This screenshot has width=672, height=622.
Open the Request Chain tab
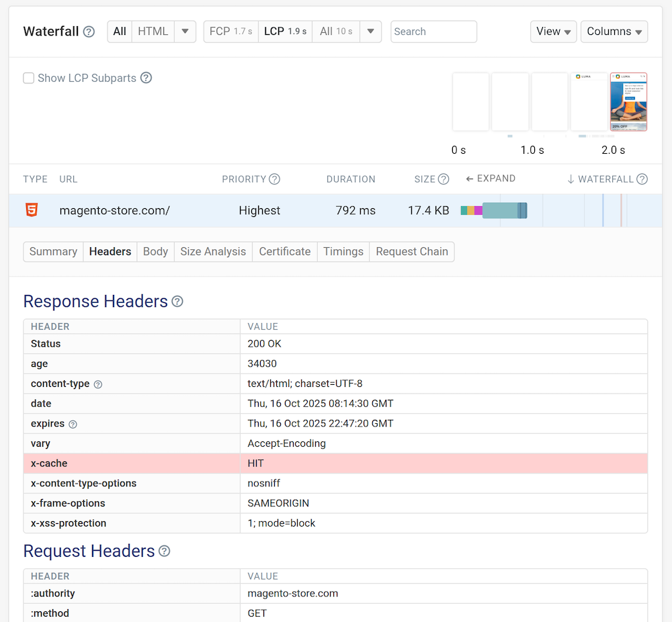coord(411,252)
